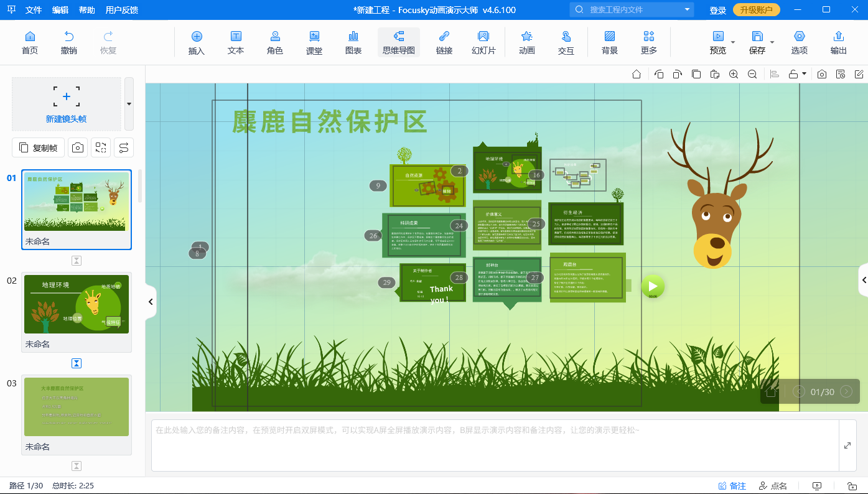Screen dimensions: 868x494
Task: Expand the new frame type dropdown arrow
Action: (129, 104)
